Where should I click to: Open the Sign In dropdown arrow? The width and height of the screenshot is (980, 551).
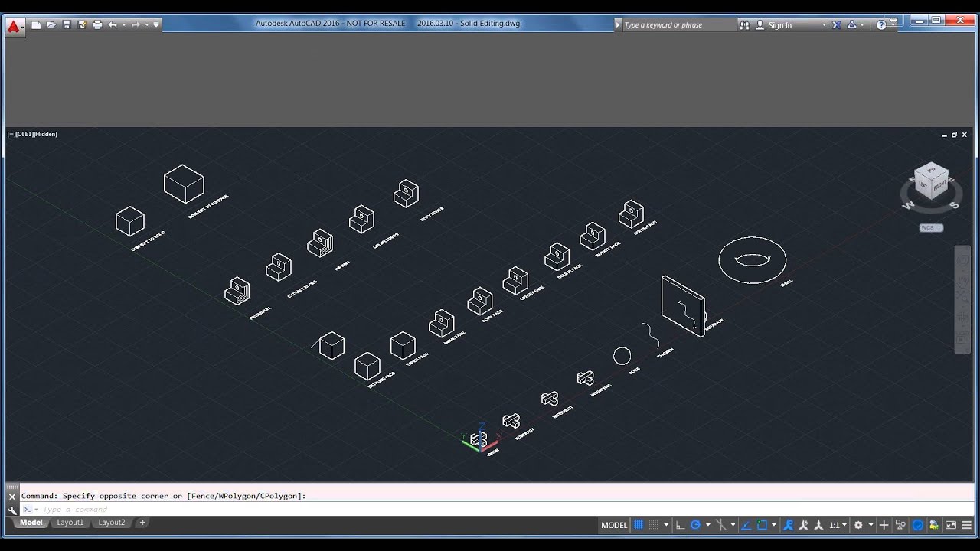[824, 25]
